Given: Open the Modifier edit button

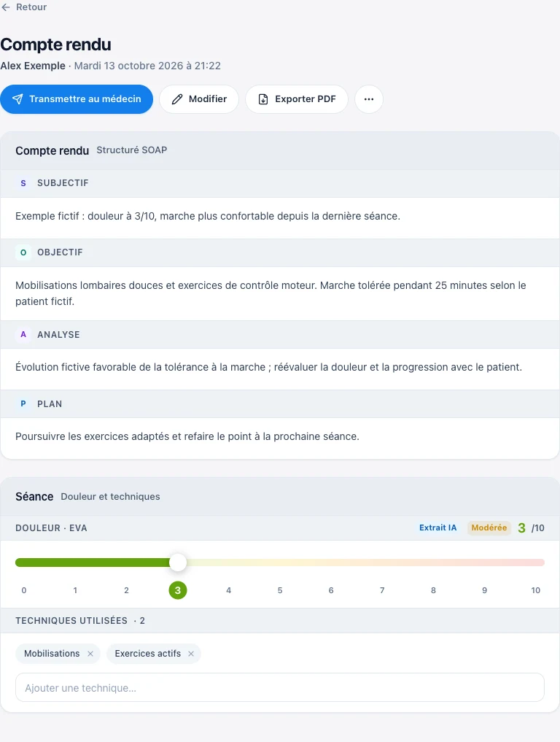Looking at the screenshot, I should [x=199, y=99].
